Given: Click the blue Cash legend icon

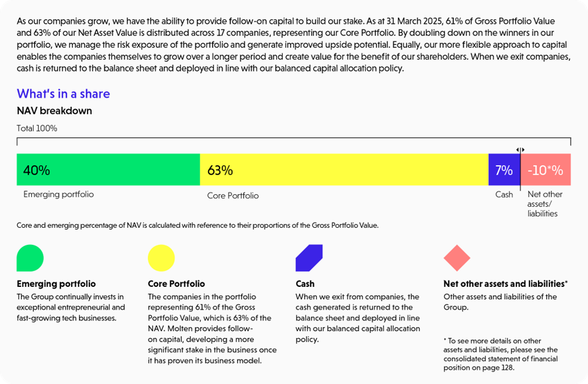Looking at the screenshot, I should tap(309, 258).
